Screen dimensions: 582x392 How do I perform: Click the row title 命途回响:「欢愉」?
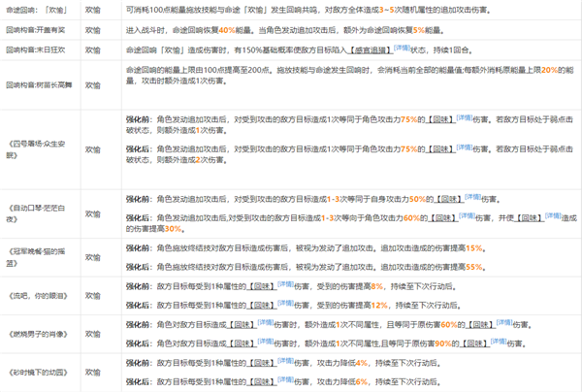point(35,9)
